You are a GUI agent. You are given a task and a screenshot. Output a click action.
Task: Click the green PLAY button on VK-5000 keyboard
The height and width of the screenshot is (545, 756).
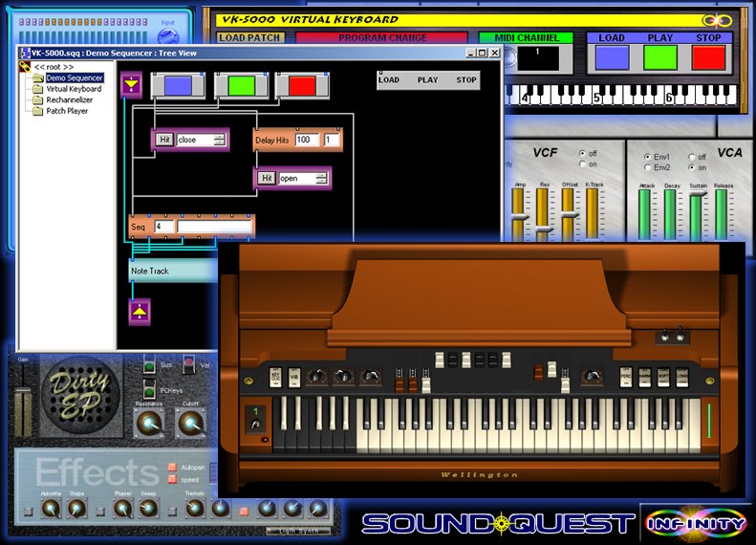[x=660, y=58]
